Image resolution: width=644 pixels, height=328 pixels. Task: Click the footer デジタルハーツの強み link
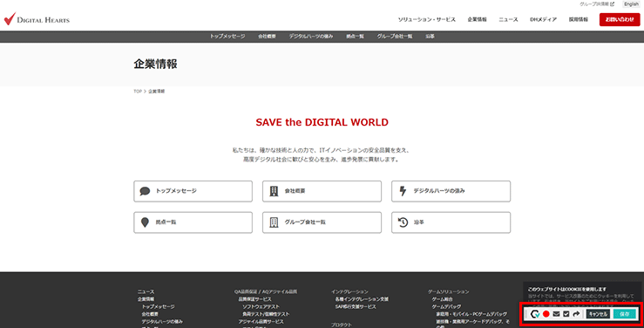point(162,321)
